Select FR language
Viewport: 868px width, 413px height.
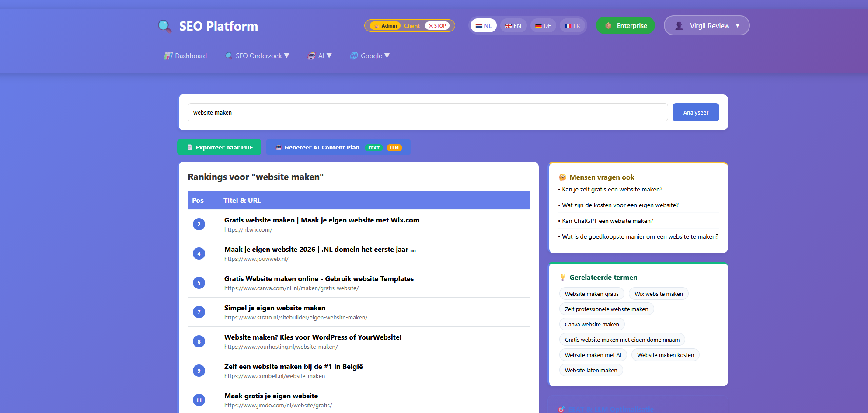572,26
